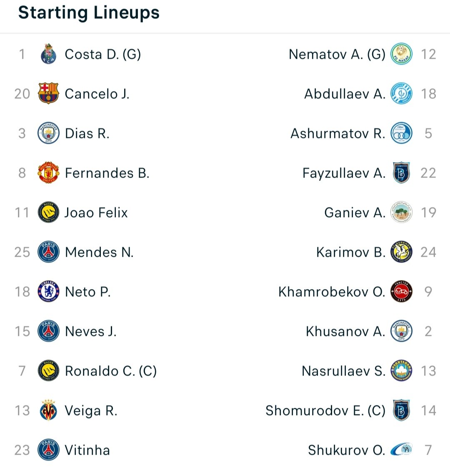Viewport: 450px width, 476px height.
Task: Select Mendes N. from the lineup
Action: [x=99, y=252]
